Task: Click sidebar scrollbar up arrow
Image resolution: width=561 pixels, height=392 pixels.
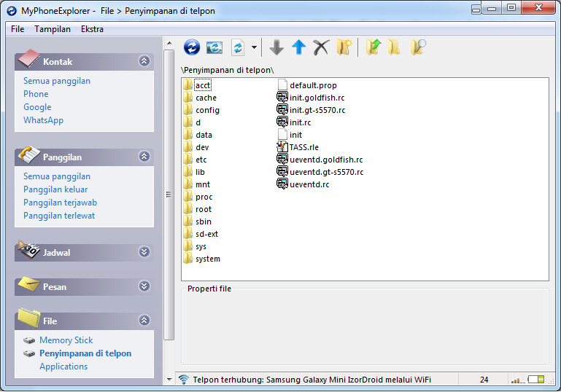Action: tap(169, 43)
